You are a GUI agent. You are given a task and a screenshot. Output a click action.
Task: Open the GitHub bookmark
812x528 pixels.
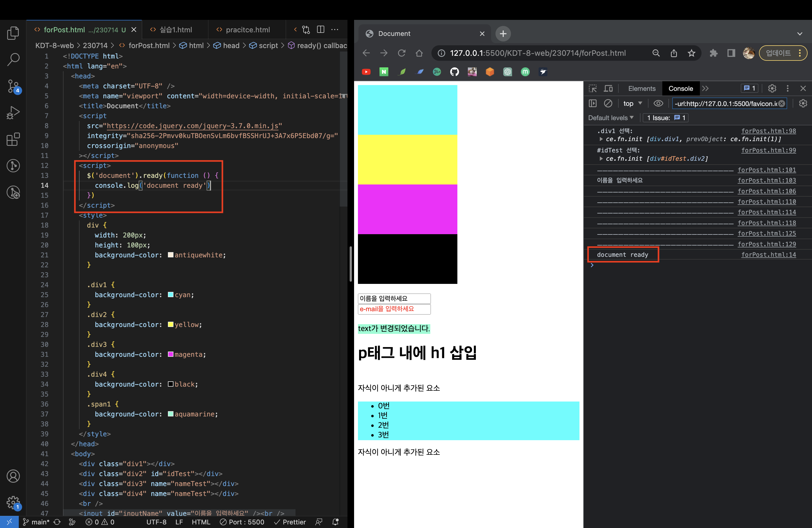(454, 72)
